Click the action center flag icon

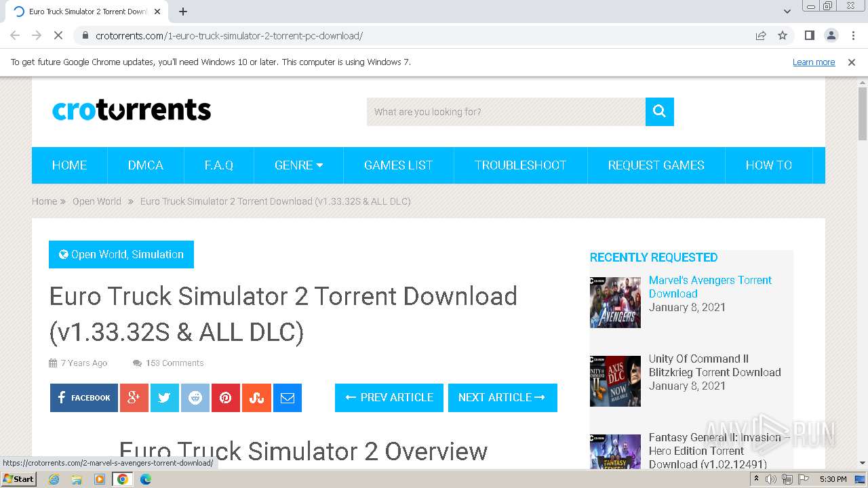(804, 479)
